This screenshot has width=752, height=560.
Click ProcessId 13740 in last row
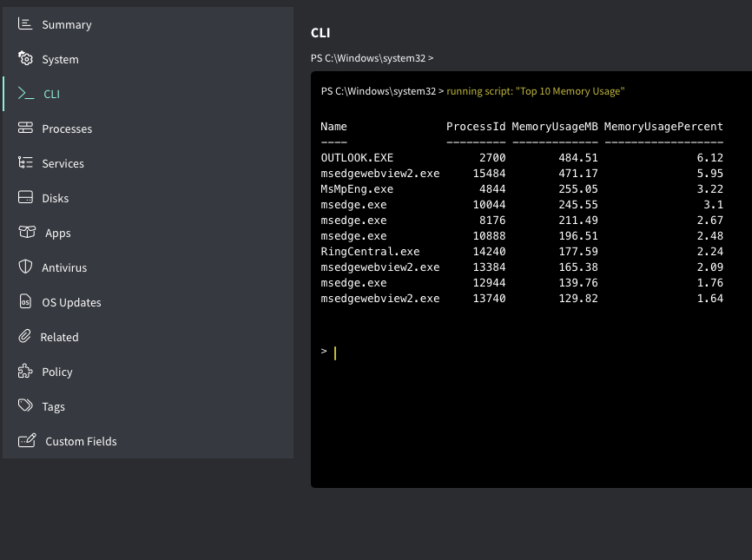[x=489, y=299]
